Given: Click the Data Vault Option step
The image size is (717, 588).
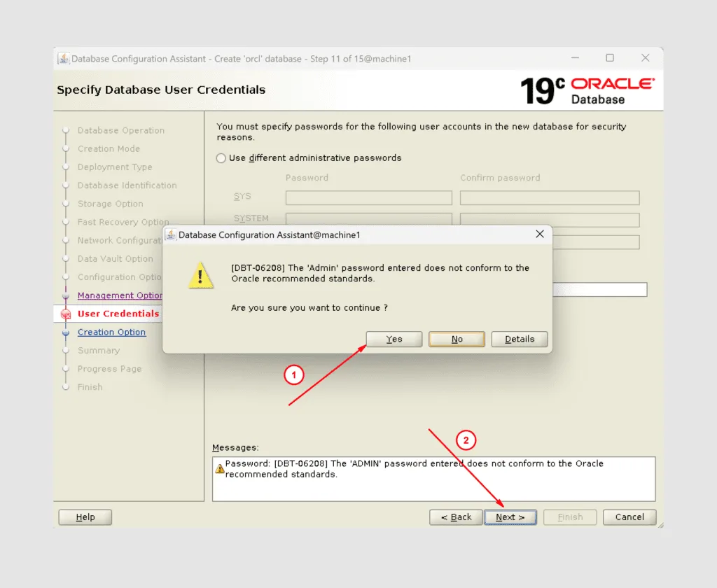Looking at the screenshot, I should 116,258.
